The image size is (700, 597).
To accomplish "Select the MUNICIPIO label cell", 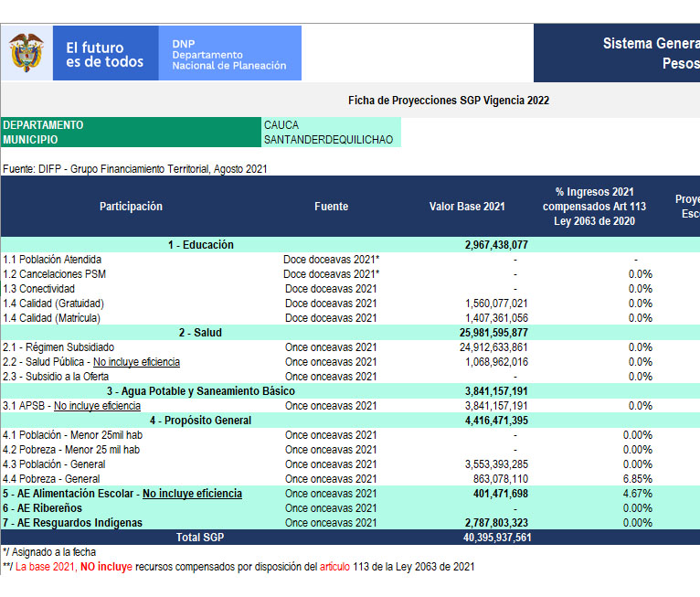I will [x=131, y=139].
